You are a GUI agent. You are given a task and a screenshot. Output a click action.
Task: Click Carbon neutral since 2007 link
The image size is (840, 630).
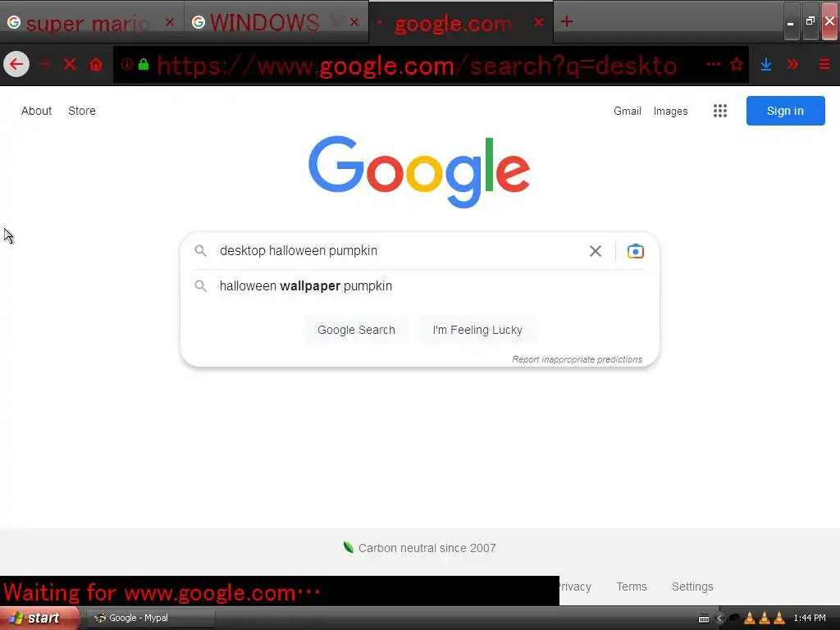[427, 548]
